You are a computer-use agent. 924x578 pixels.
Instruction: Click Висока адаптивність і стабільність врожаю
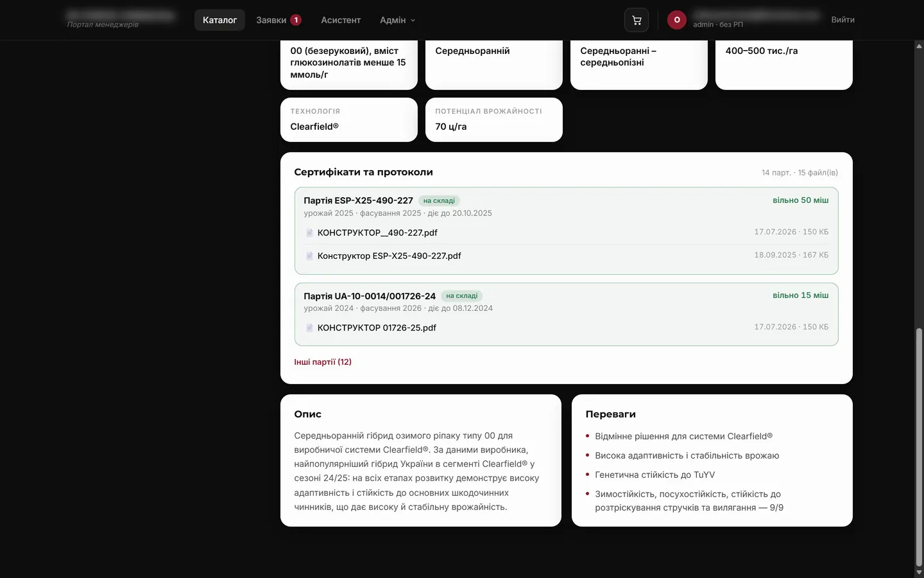(x=687, y=456)
